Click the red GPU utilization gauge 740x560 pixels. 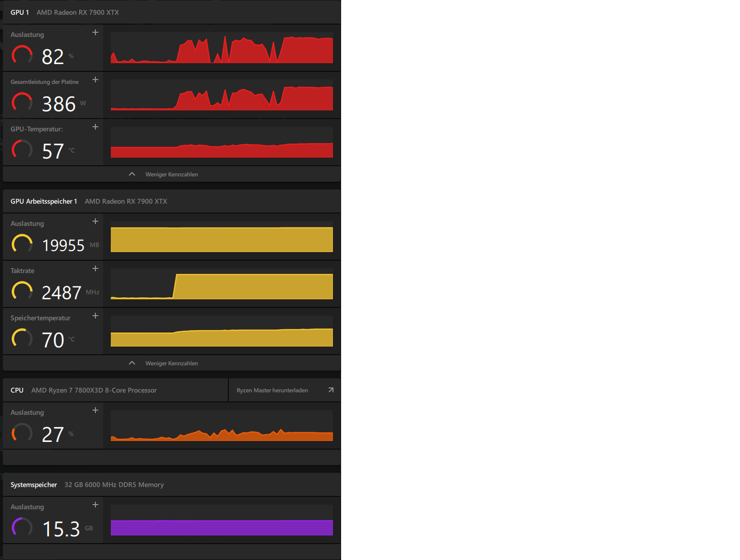[x=22, y=55]
